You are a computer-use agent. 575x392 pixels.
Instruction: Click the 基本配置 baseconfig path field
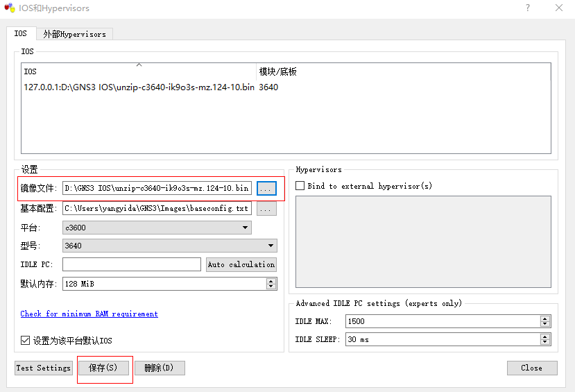157,208
